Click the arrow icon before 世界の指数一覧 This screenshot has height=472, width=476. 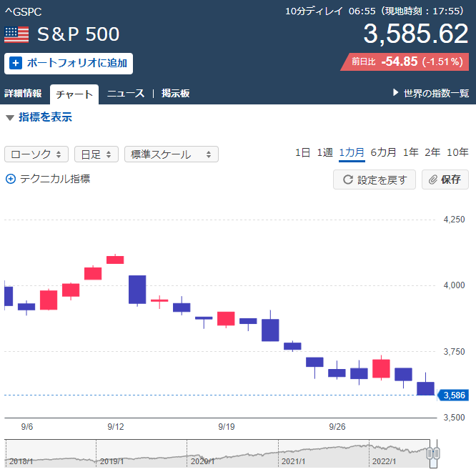click(x=395, y=92)
